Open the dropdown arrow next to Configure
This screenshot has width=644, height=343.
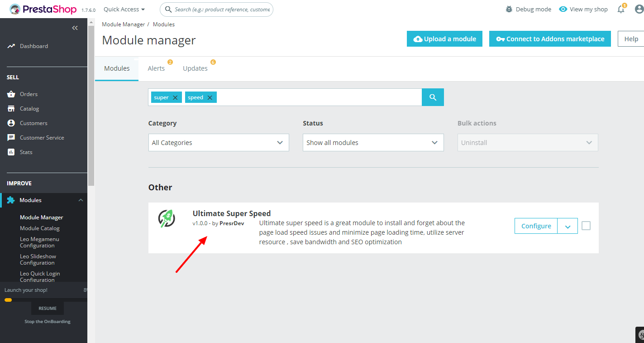click(x=568, y=226)
